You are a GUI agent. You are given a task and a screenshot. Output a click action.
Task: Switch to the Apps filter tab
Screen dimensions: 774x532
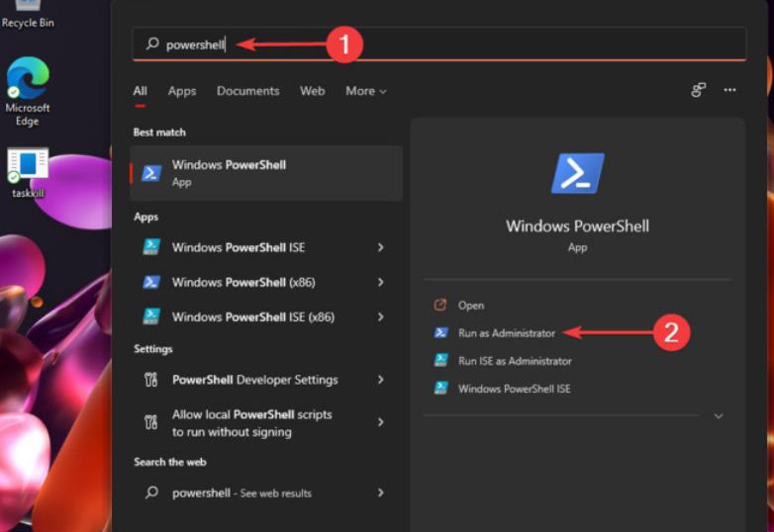coord(182,91)
